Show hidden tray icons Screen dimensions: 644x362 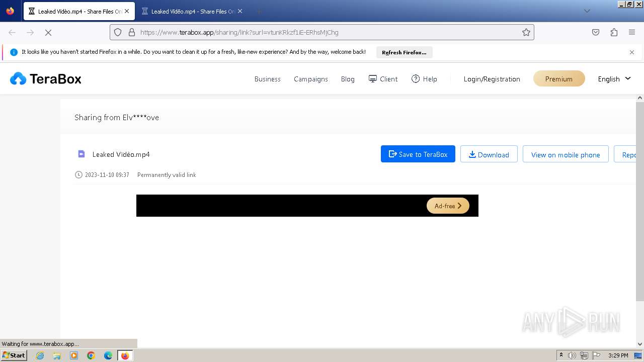point(561,355)
